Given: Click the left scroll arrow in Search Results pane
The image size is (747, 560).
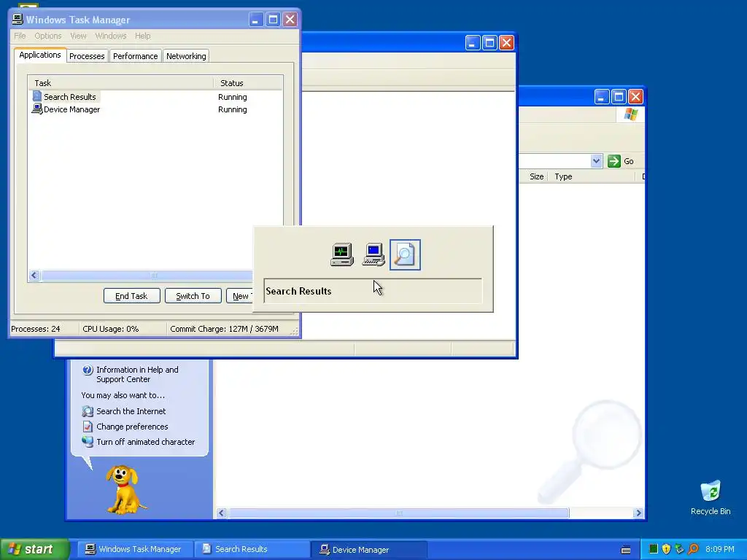Looking at the screenshot, I should pos(222,513).
